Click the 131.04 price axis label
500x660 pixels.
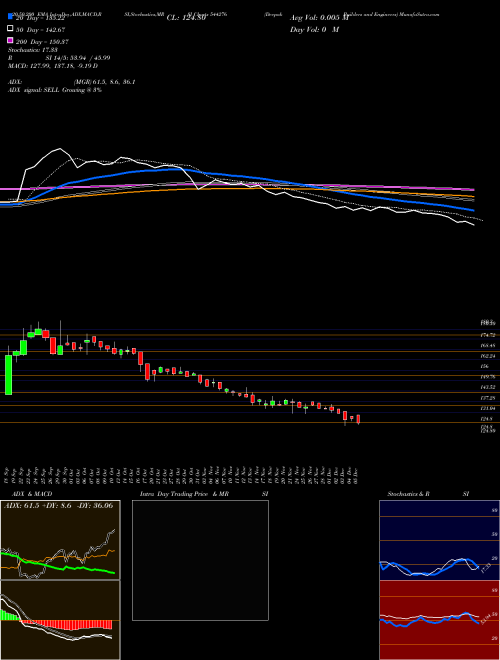coord(488,408)
